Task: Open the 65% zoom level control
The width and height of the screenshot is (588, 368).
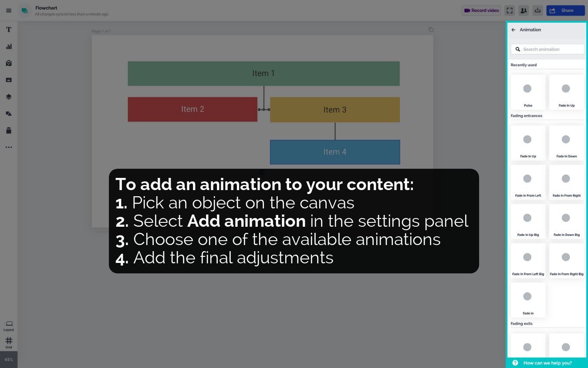Action: [9, 360]
